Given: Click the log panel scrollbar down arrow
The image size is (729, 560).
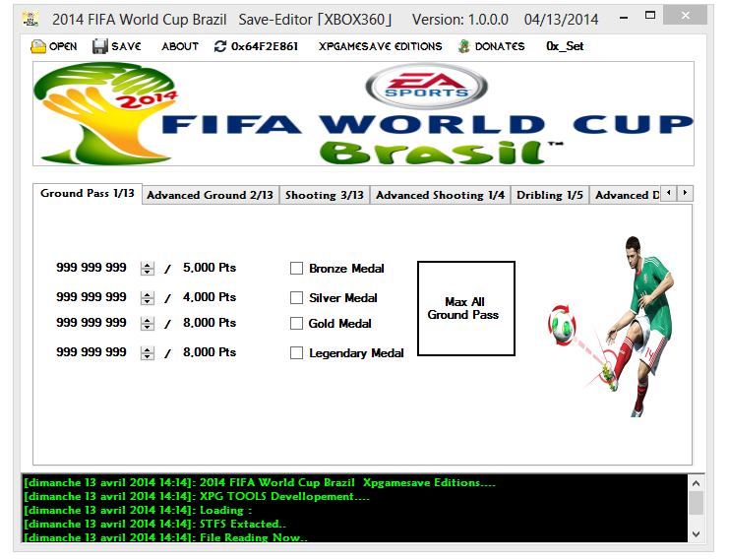Looking at the screenshot, I should click(696, 532).
